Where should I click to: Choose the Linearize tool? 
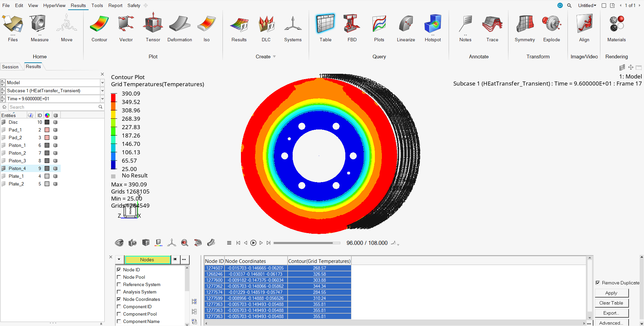click(x=406, y=28)
